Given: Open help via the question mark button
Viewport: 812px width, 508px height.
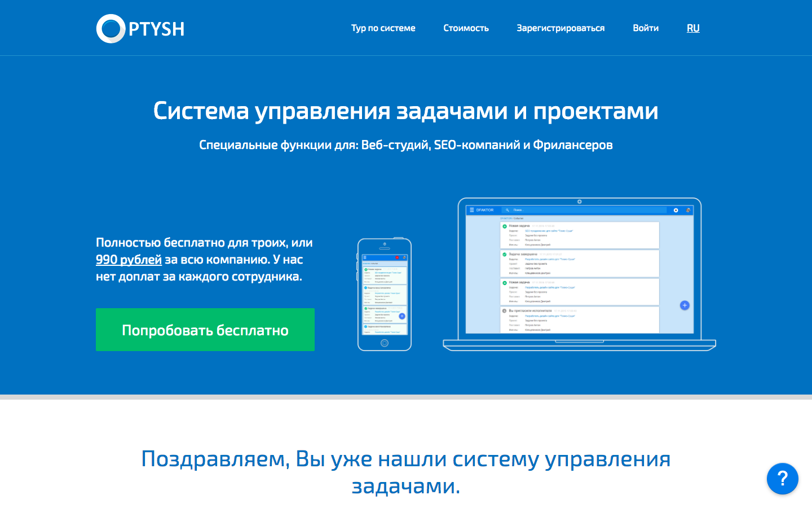Looking at the screenshot, I should (783, 479).
